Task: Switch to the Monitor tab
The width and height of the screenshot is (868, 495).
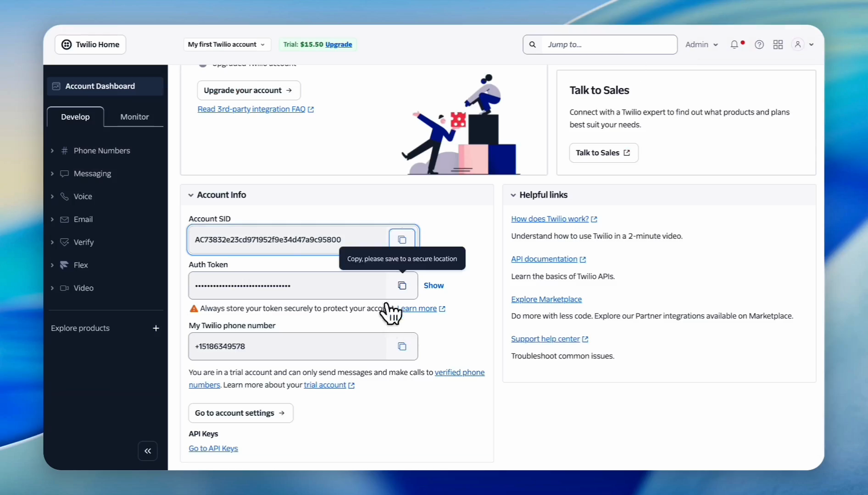Action: tap(134, 117)
